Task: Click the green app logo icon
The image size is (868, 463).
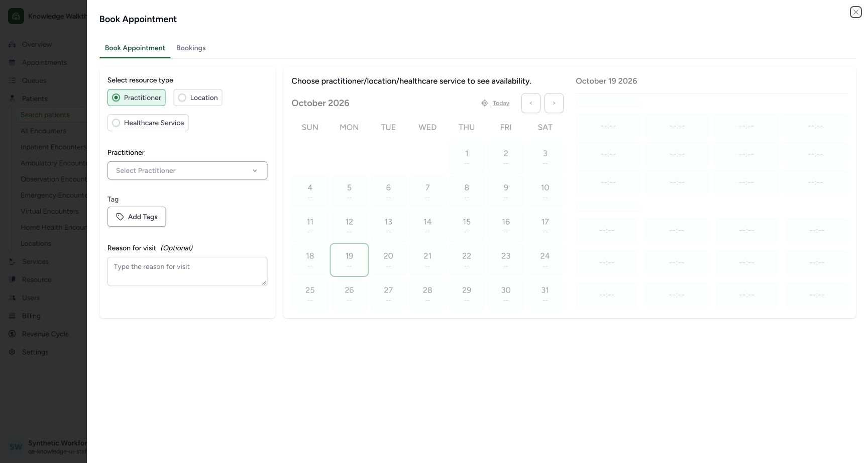Action: [16, 16]
